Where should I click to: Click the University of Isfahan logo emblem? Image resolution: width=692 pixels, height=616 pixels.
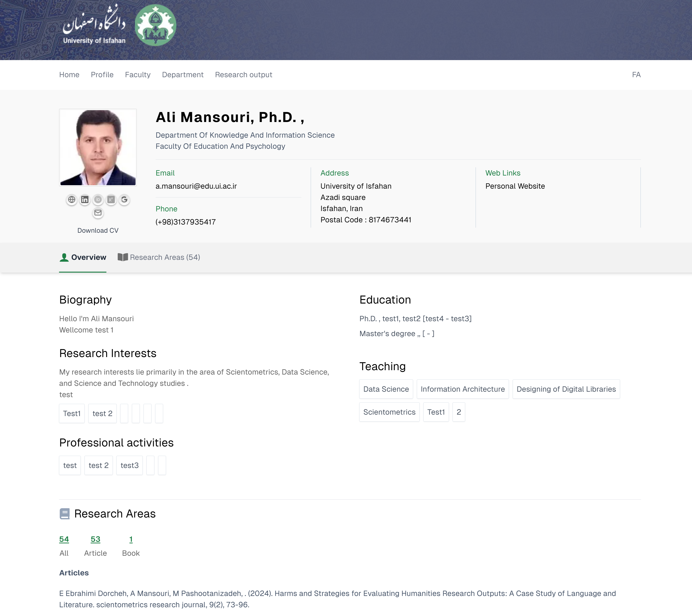point(155,25)
